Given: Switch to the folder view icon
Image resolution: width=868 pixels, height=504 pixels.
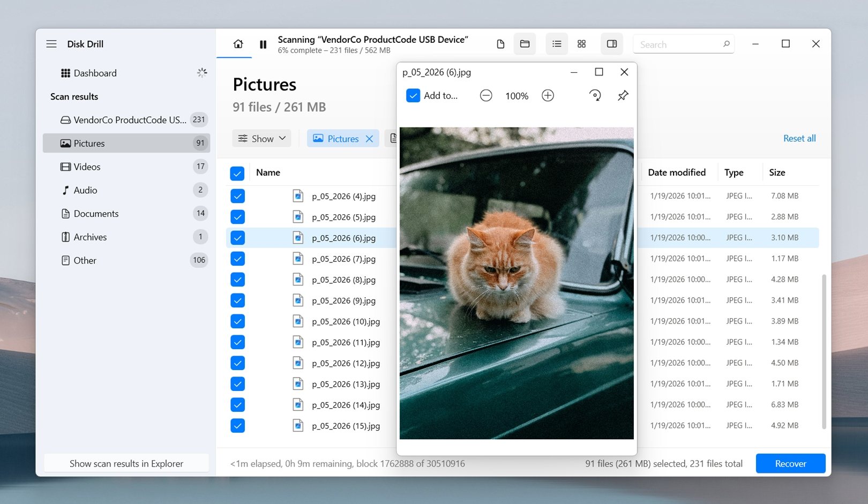Looking at the screenshot, I should (525, 44).
